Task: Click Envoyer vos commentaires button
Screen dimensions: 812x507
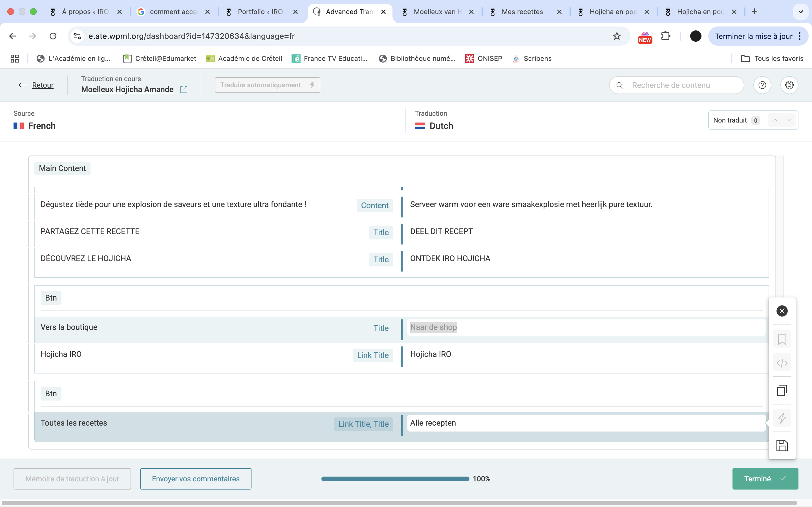Action: pos(196,479)
